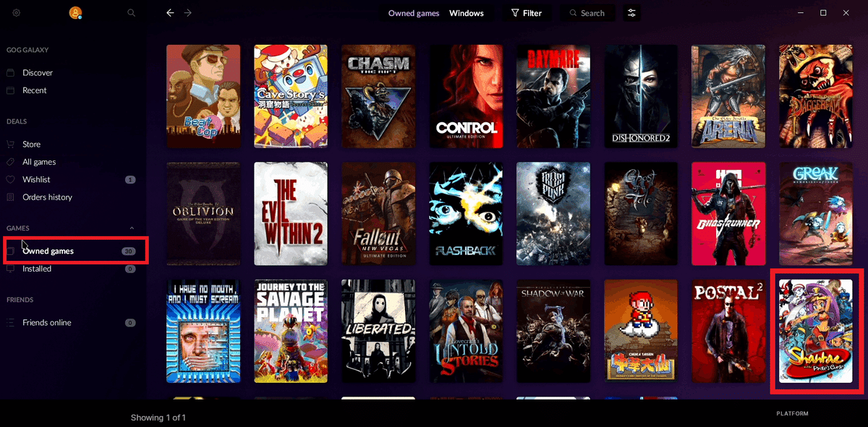Switch to the Windows tab

pyautogui.click(x=467, y=13)
